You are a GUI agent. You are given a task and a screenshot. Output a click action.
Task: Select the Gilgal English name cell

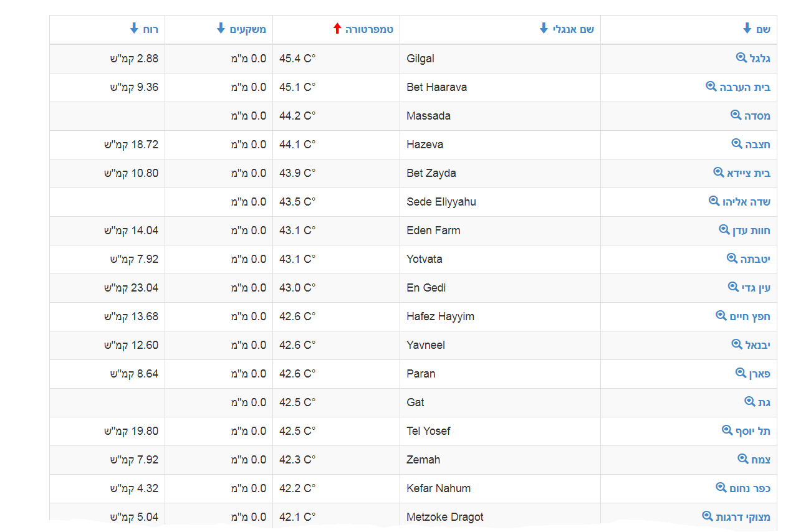pyautogui.click(x=421, y=59)
